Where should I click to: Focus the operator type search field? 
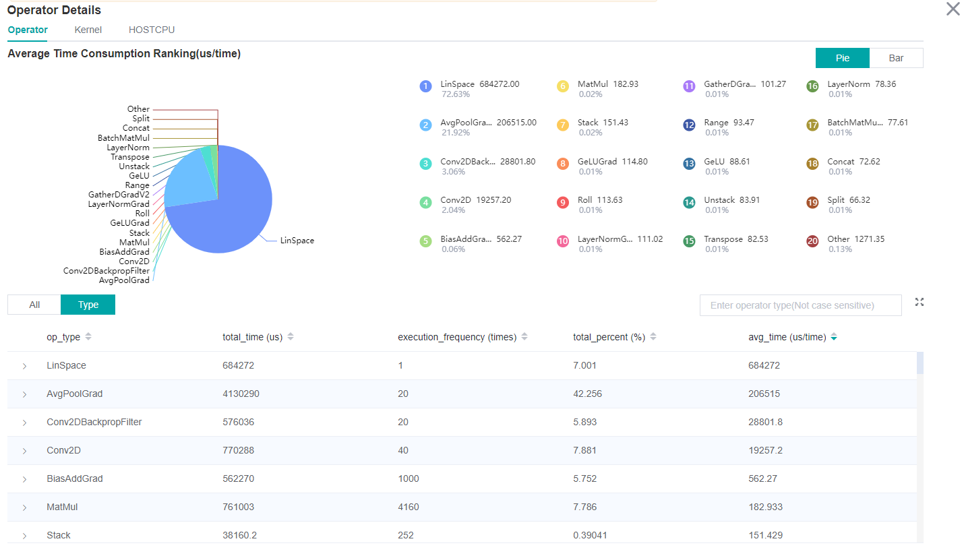pyautogui.click(x=800, y=305)
